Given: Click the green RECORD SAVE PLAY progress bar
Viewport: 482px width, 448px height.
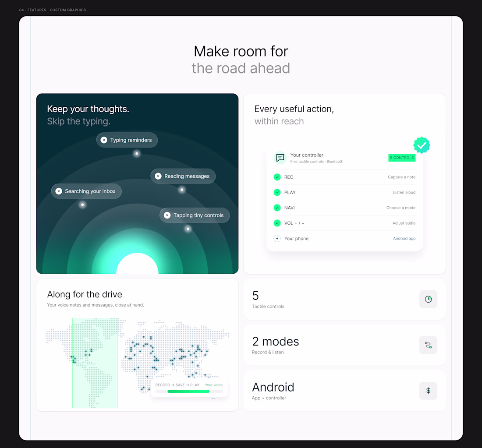Looking at the screenshot, I should point(188,392).
